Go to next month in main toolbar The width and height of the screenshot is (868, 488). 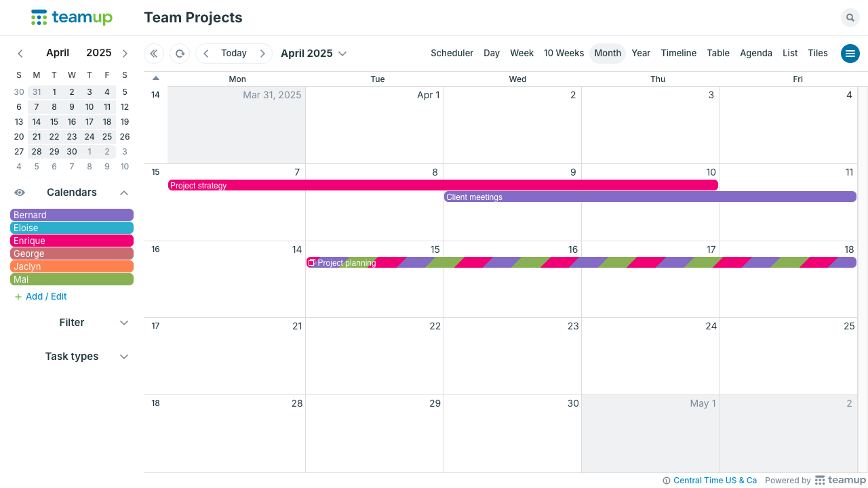[262, 54]
